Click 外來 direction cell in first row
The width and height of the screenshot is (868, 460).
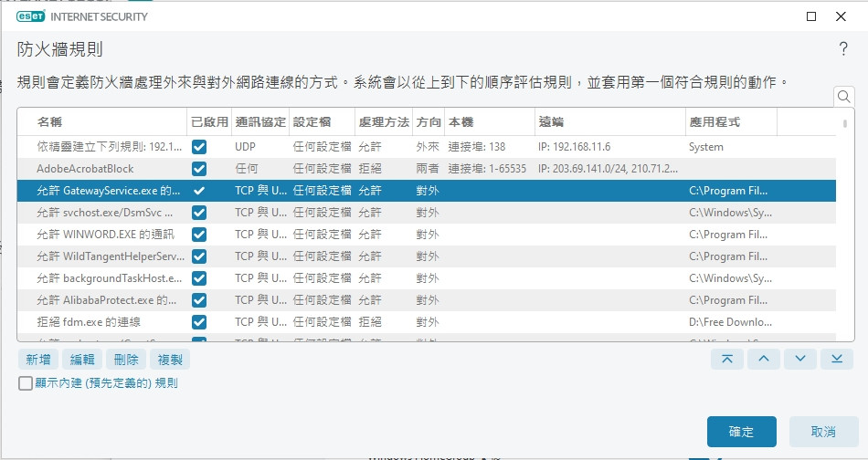[428, 147]
